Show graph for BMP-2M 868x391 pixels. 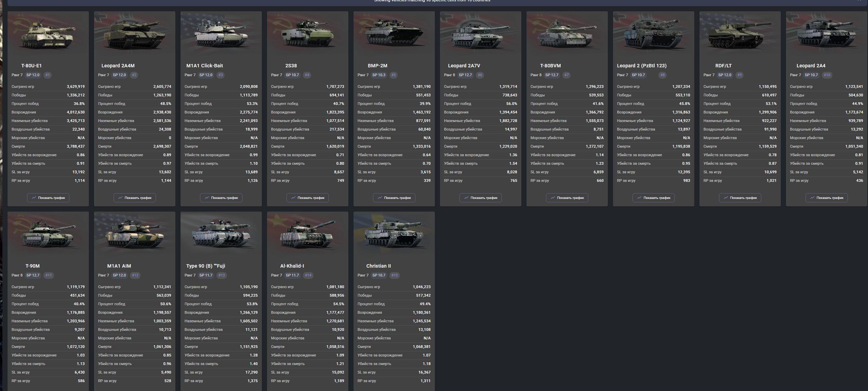pyautogui.click(x=394, y=198)
